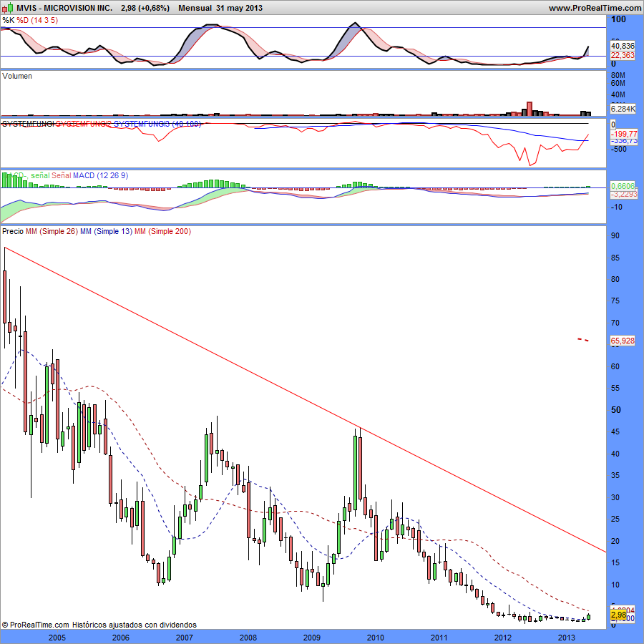This screenshot has width=644, height=644.
Task: Click the 6.284K volume value tag
Action: coord(623,109)
